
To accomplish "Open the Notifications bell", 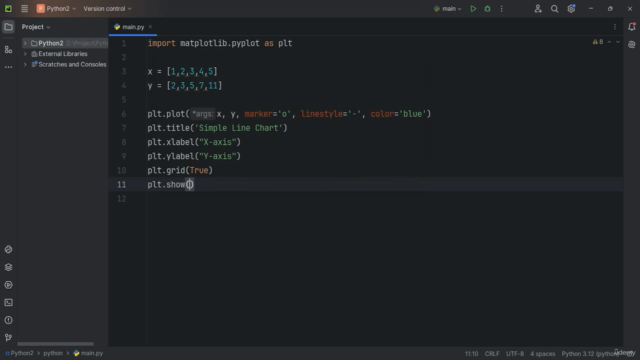I will coord(632,27).
